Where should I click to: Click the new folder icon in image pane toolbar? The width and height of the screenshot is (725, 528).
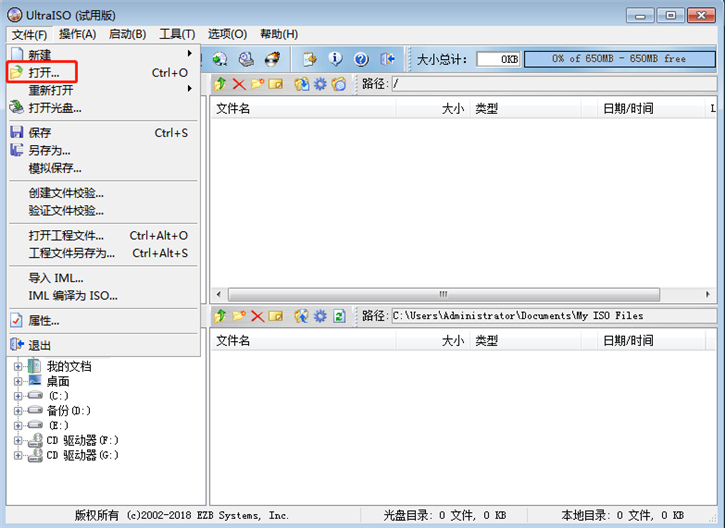258,84
